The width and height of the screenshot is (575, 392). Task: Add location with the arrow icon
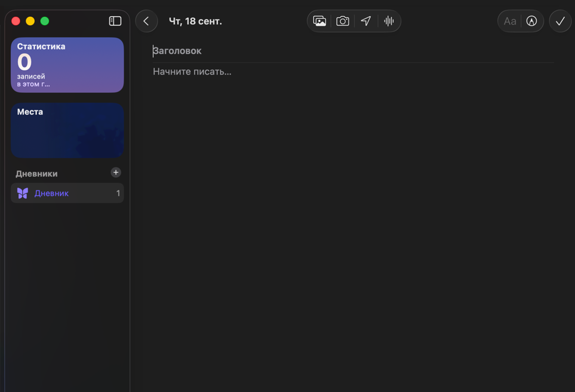[366, 21]
